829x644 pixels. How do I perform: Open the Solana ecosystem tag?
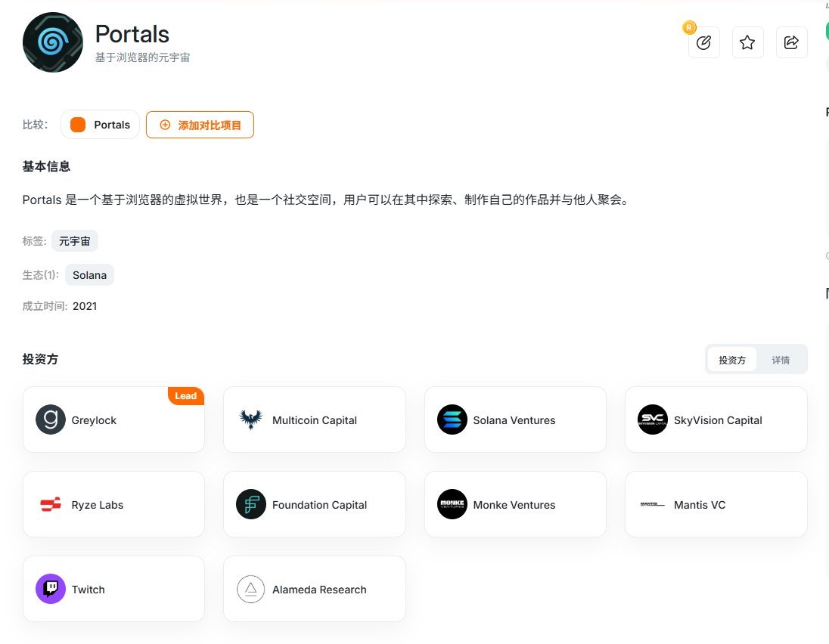(x=89, y=274)
